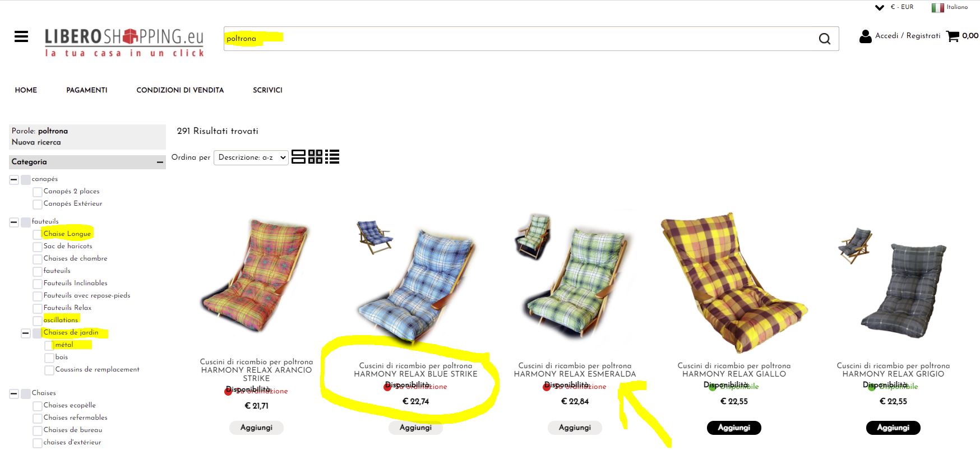Click the search magnifier icon
Screen dimensions: 980x450
pyautogui.click(x=824, y=39)
